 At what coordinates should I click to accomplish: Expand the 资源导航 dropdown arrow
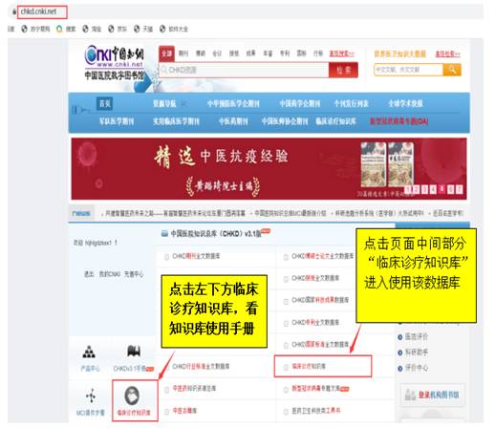(183, 104)
